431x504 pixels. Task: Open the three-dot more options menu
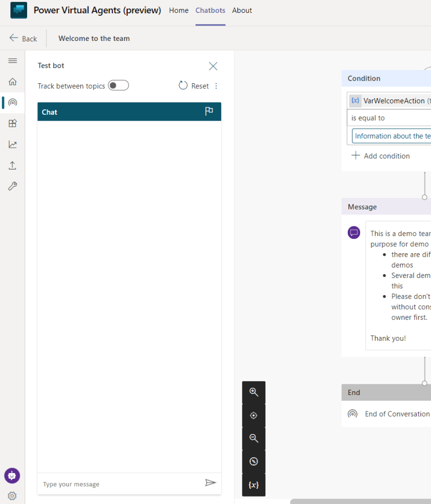216,86
